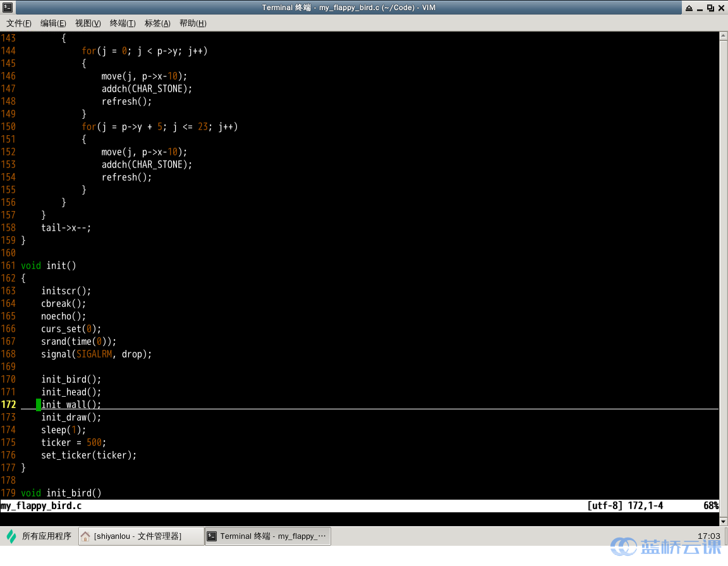Open the 标签 (Tabs) menu
The height and width of the screenshot is (566, 728).
pyautogui.click(x=157, y=23)
